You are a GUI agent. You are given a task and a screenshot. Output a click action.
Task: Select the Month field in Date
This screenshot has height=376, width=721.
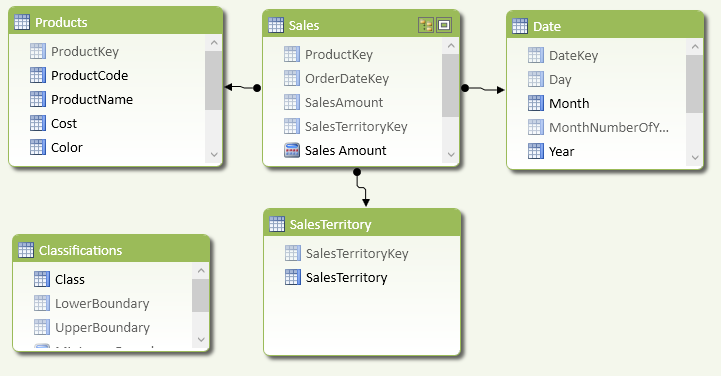click(569, 103)
